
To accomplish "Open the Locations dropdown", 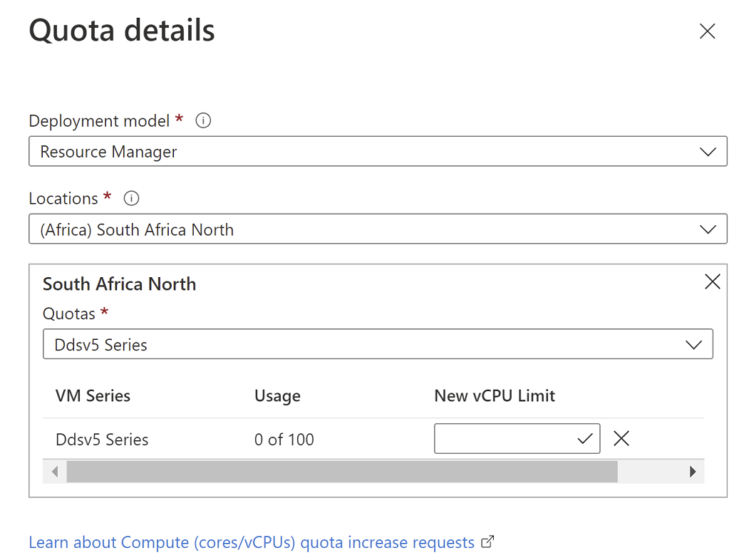I will [x=708, y=229].
